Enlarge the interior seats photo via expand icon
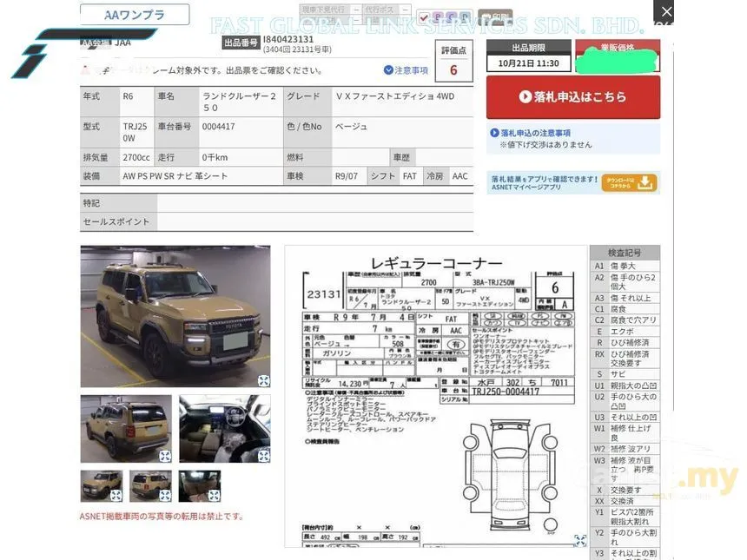The height and width of the screenshot is (560, 747). coord(263,456)
